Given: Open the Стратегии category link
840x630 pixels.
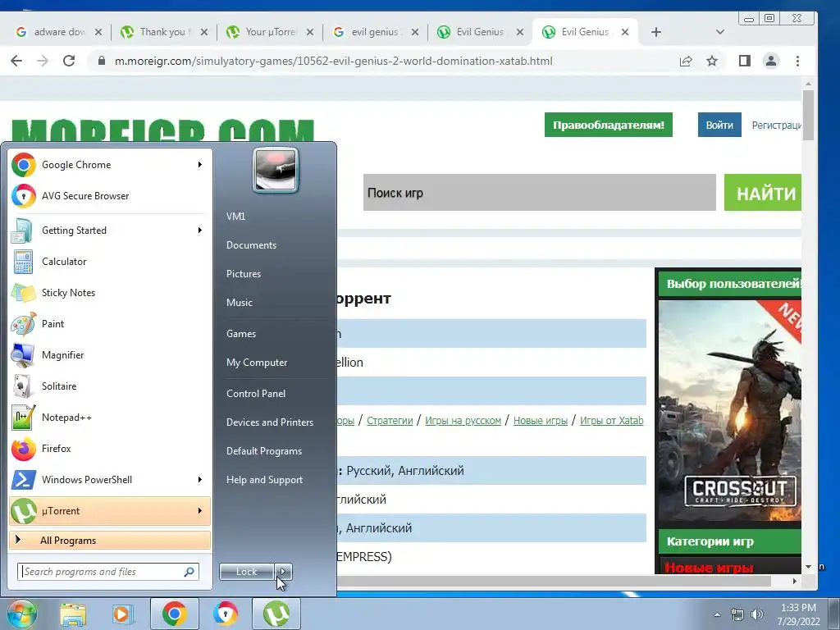Looking at the screenshot, I should (x=390, y=421).
